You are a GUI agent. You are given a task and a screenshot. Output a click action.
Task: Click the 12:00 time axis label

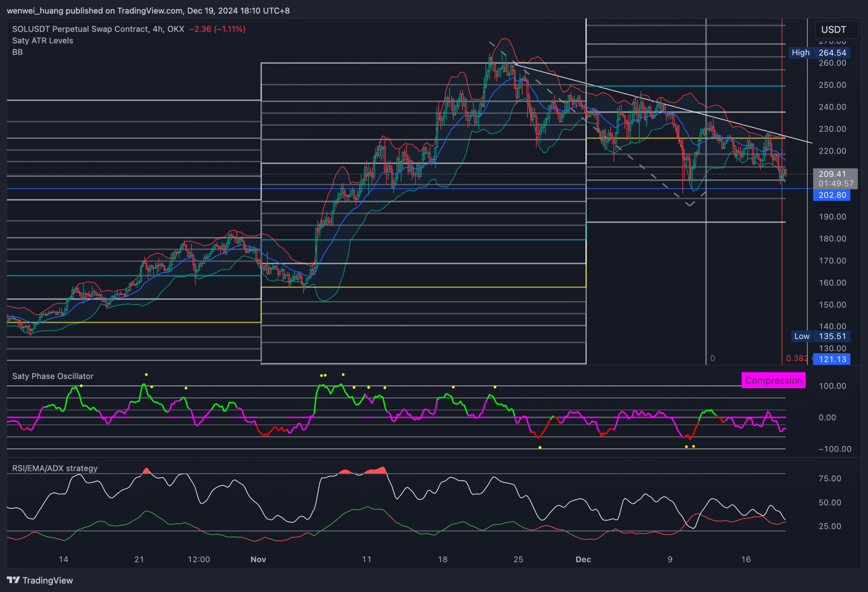click(x=199, y=559)
